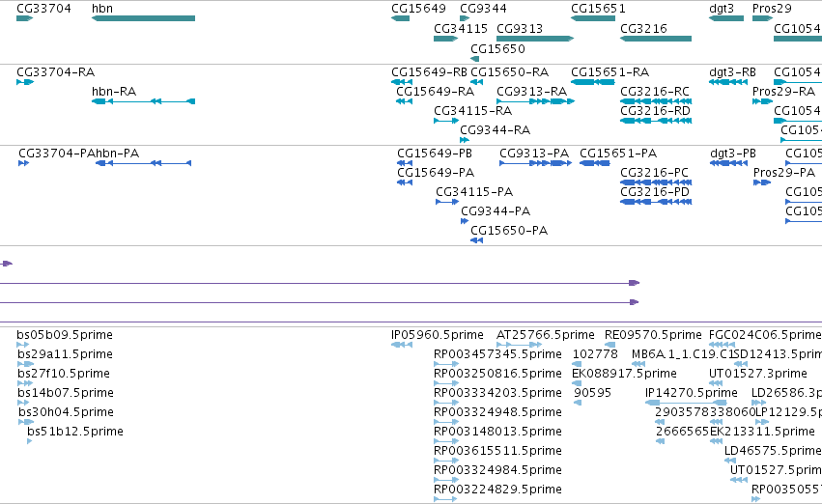Open transcript CG33704-RA label
Screen dimensions: 822x504
pos(56,71)
